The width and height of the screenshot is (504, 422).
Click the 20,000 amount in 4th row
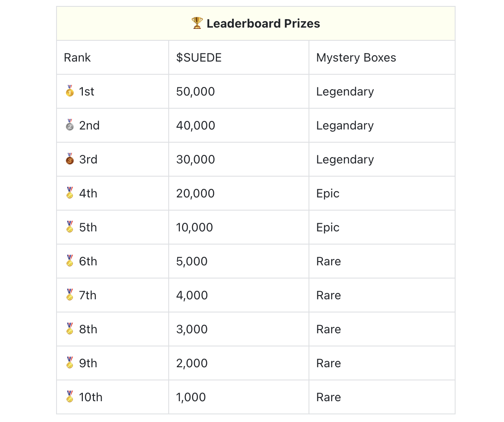click(x=195, y=193)
